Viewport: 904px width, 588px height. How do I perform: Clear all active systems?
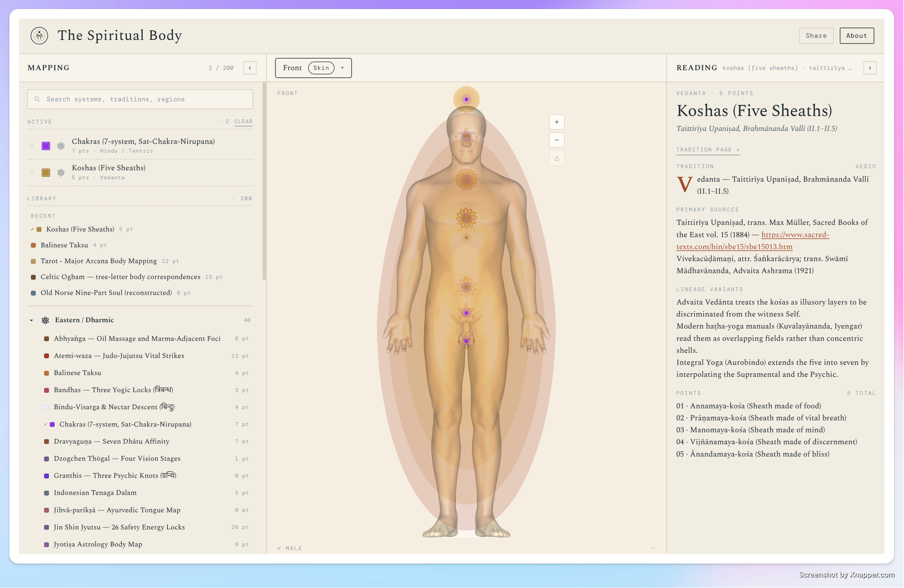pos(244,122)
